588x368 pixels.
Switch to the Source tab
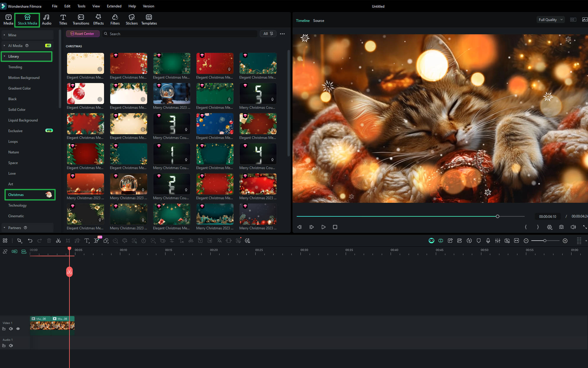(x=319, y=20)
